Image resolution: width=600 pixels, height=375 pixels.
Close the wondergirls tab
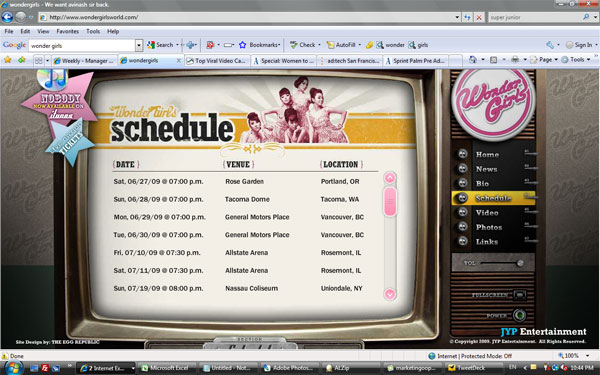[x=178, y=60]
